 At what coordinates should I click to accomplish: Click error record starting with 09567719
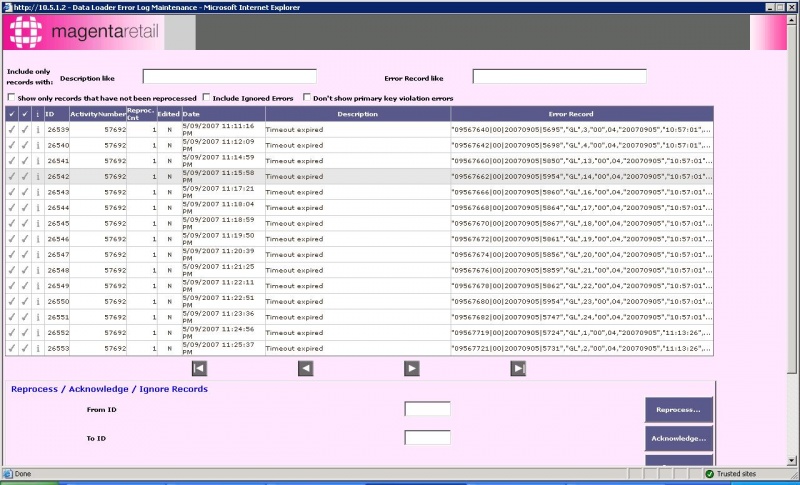[582, 333]
